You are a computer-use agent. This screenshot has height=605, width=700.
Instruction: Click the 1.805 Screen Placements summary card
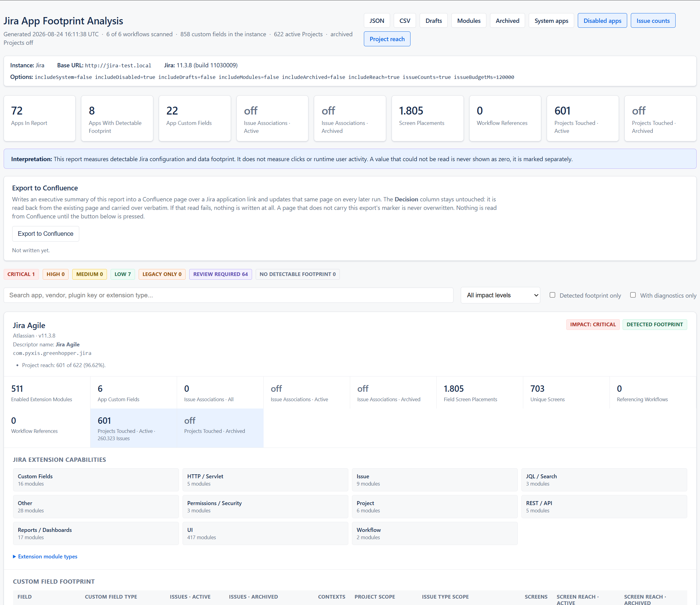click(427, 118)
